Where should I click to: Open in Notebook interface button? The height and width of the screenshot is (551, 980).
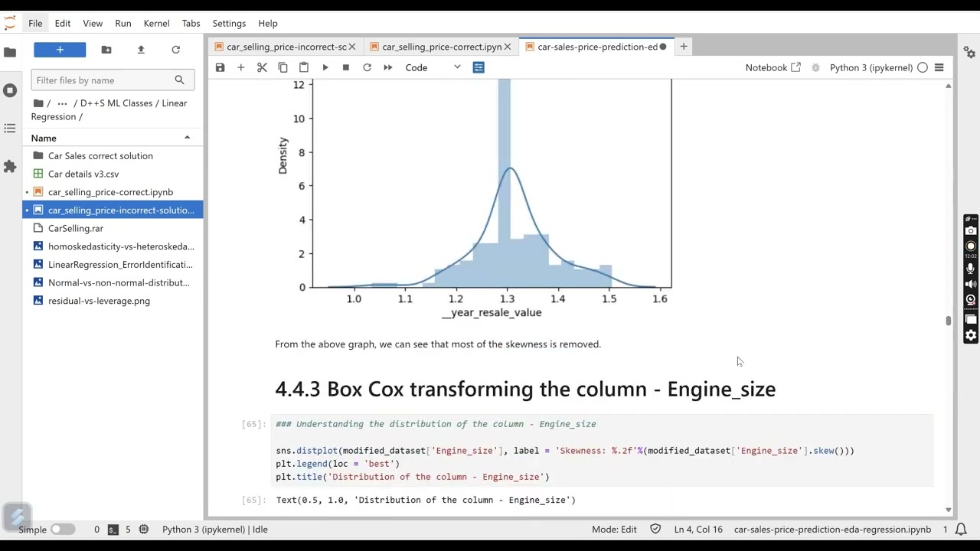773,67
